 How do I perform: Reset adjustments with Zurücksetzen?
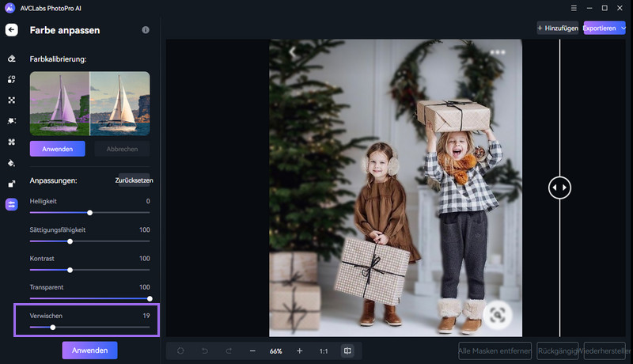(134, 180)
